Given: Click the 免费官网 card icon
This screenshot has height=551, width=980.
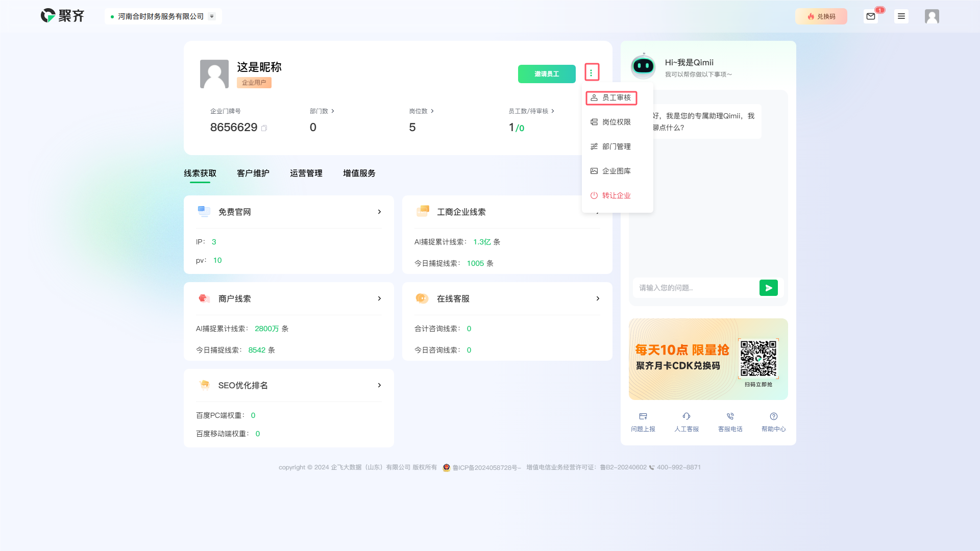Looking at the screenshot, I should [x=204, y=211].
